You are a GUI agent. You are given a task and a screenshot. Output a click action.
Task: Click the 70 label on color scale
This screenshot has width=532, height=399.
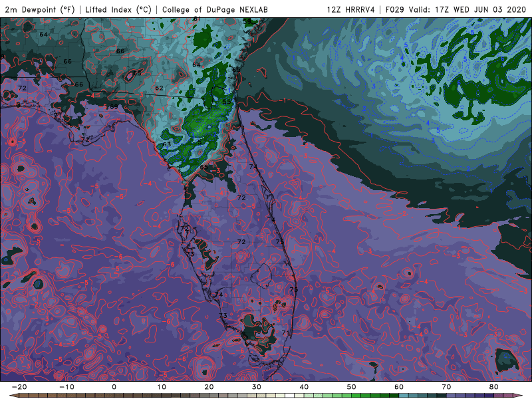tap(446, 387)
